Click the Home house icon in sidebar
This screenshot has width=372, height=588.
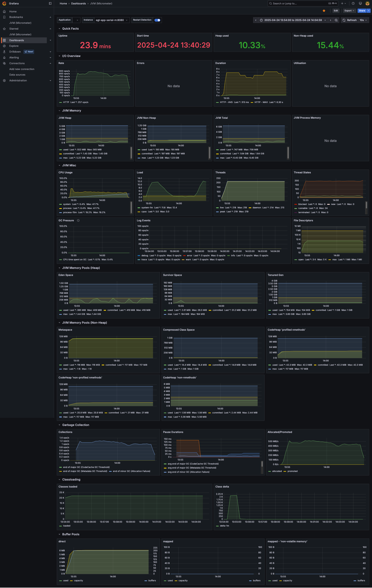pyautogui.click(x=4, y=11)
